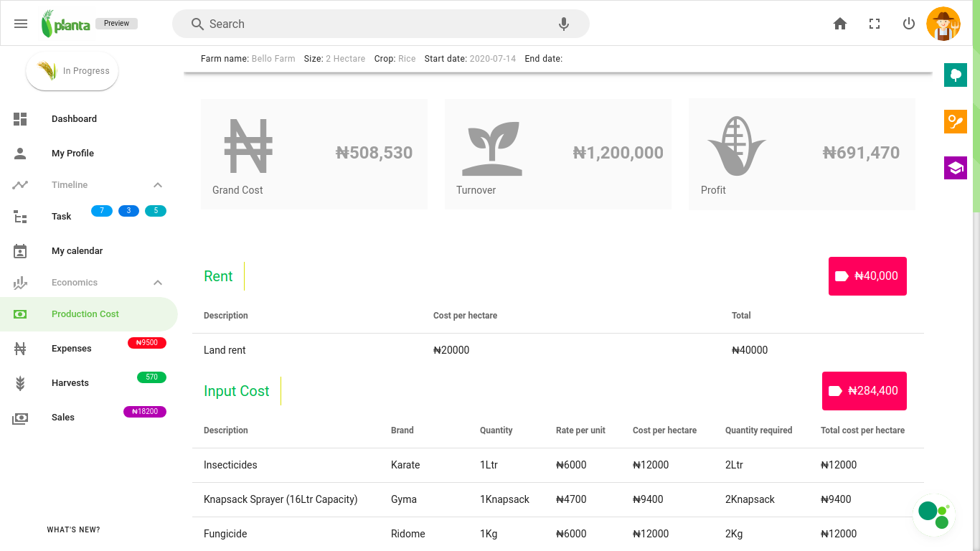Click the Land rent row description
Viewport: 980px width, 551px height.
pyautogui.click(x=225, y=350)
